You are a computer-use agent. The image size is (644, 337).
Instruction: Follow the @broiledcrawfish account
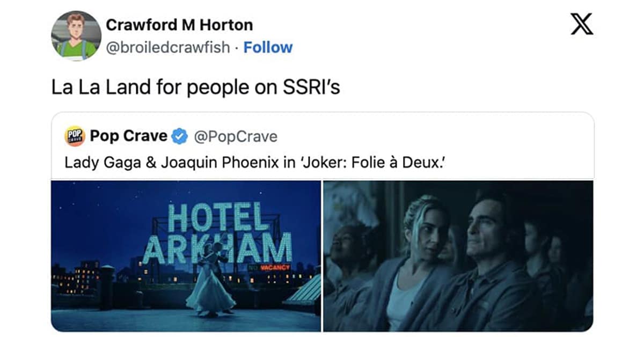pyautogui.click(x=268, y=47)
